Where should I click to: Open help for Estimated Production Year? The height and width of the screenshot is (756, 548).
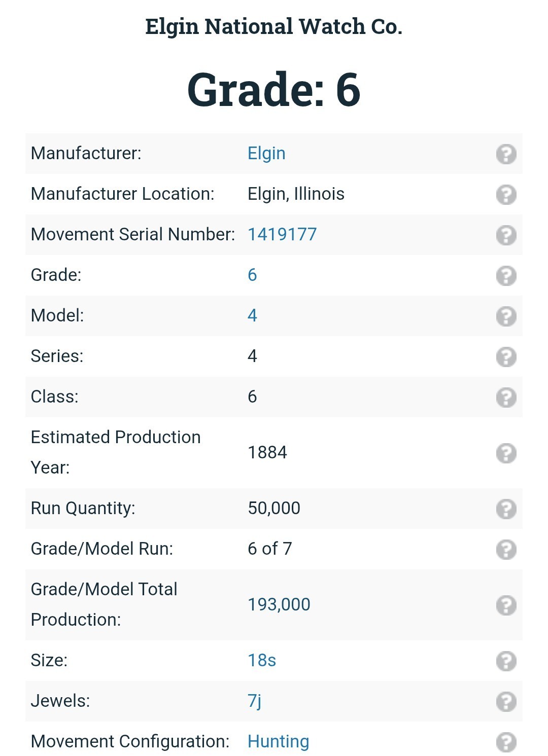click(506, 453)
